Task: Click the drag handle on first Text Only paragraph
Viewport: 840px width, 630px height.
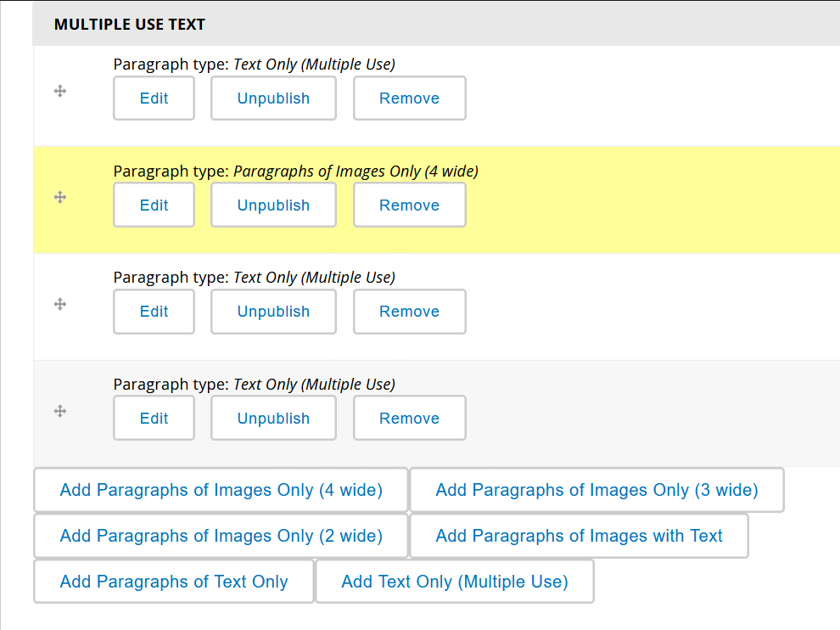Action: [x=59, y=91]
